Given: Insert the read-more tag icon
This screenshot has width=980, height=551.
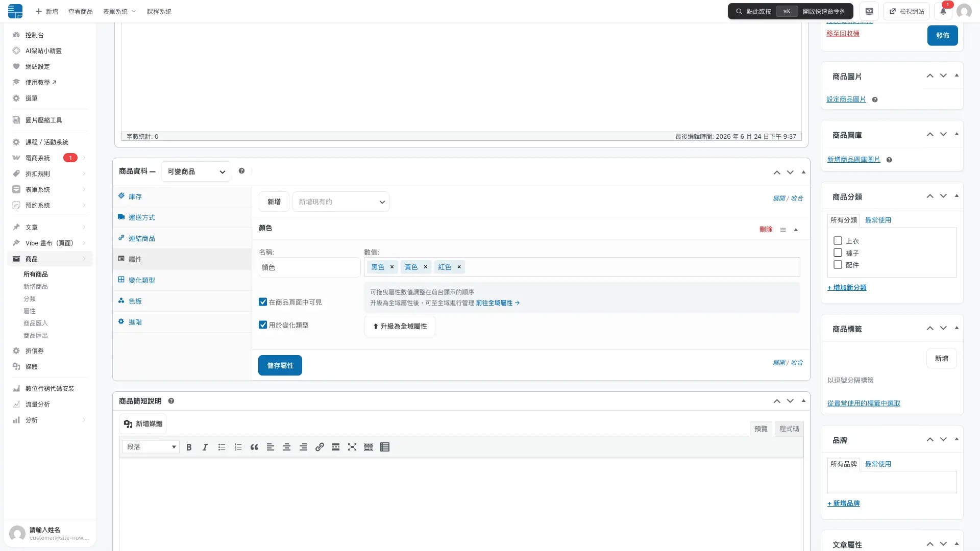Looking at the screenshot, I should pyautogui.click(x=336, y=447).
